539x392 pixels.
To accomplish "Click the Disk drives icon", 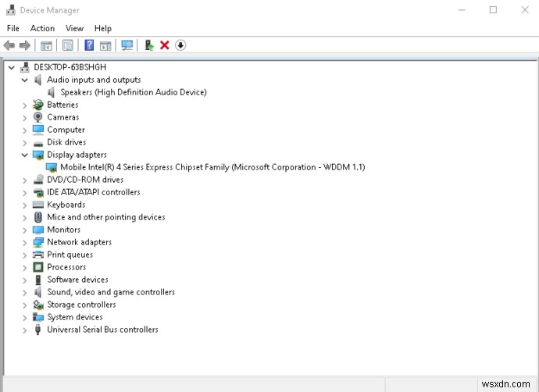I will click(x=38, y=143).
